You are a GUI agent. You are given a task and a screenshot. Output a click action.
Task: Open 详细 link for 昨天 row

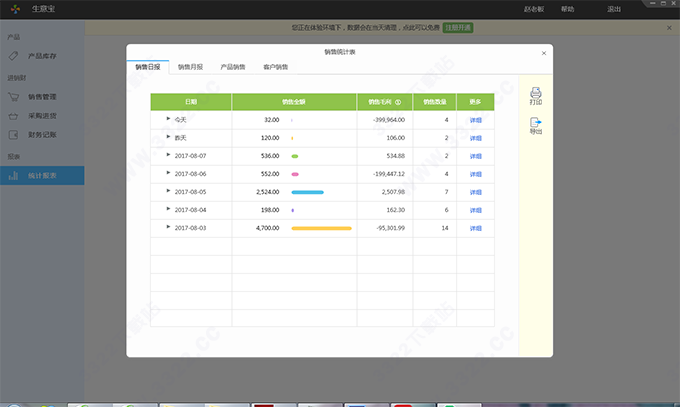point(476,138)
